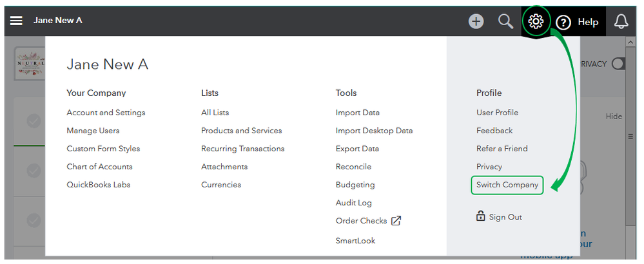Open notifications bell icon
This screenshot has height=264, width=644.
click(x=621, y=22)
